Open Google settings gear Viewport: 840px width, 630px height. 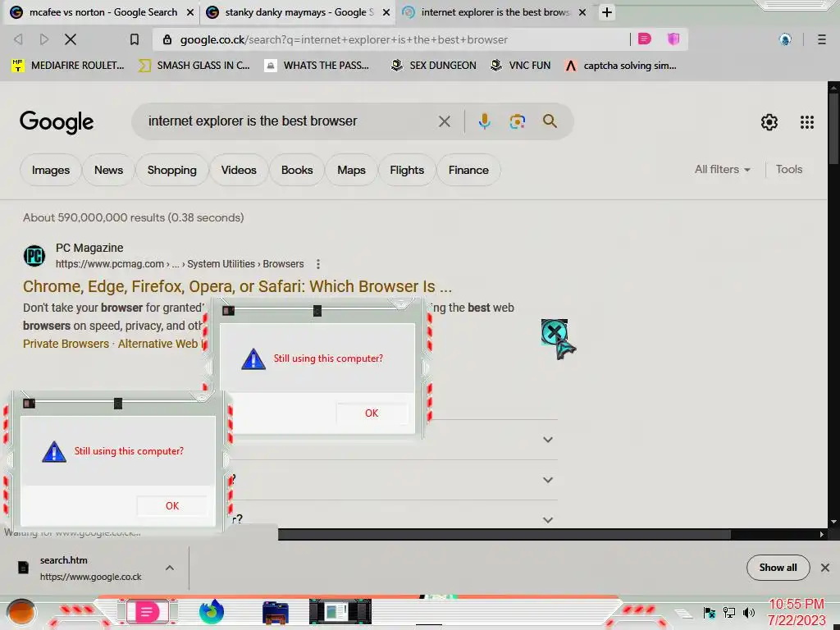click(769, 122)
